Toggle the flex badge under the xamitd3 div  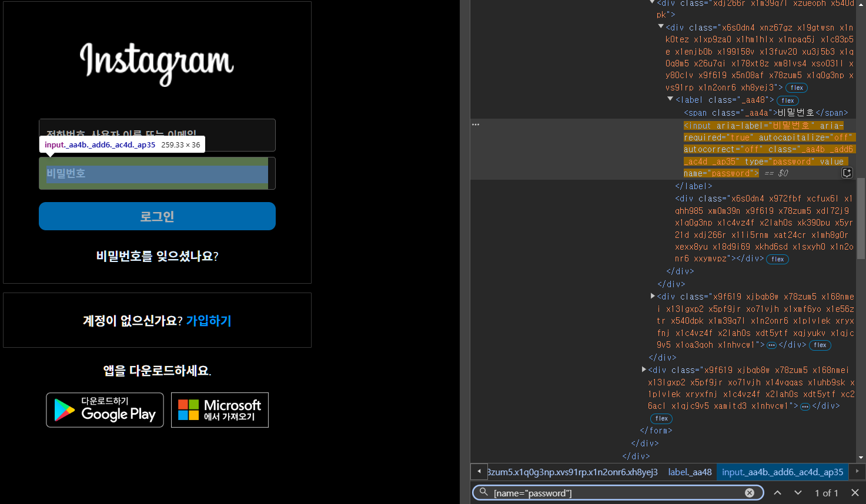tap(661, 419)
